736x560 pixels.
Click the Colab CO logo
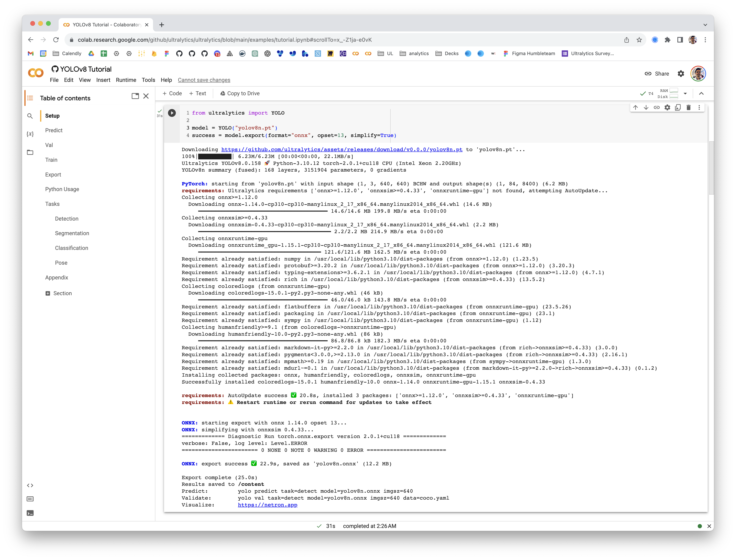(x=36, y=73)
